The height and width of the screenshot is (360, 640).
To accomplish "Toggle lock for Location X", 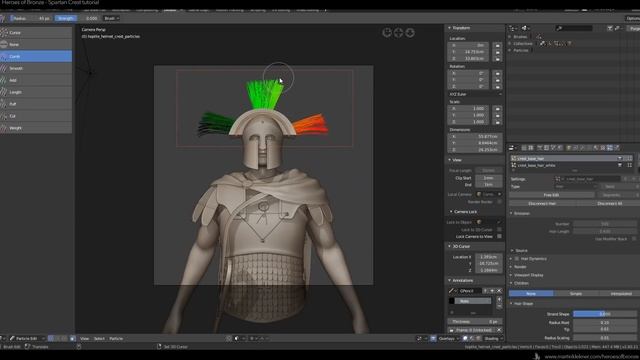I will (497, 45).
